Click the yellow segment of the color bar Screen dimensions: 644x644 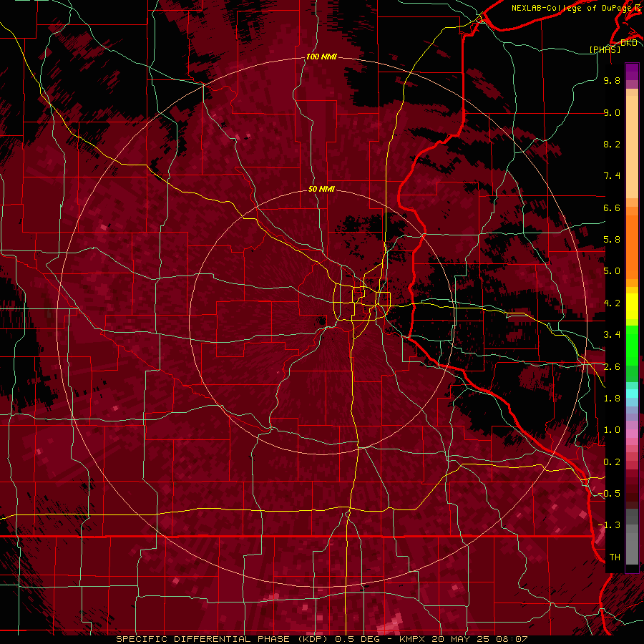632,306
